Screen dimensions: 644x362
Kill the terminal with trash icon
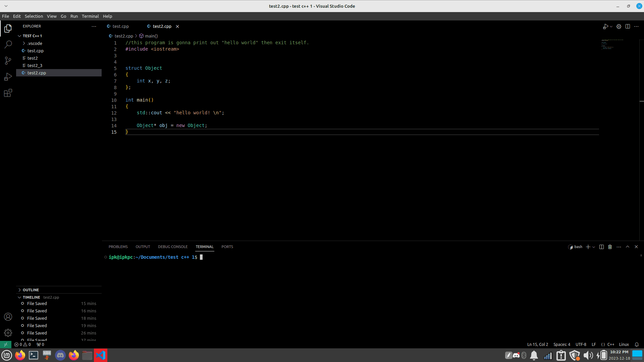(610, 247)
